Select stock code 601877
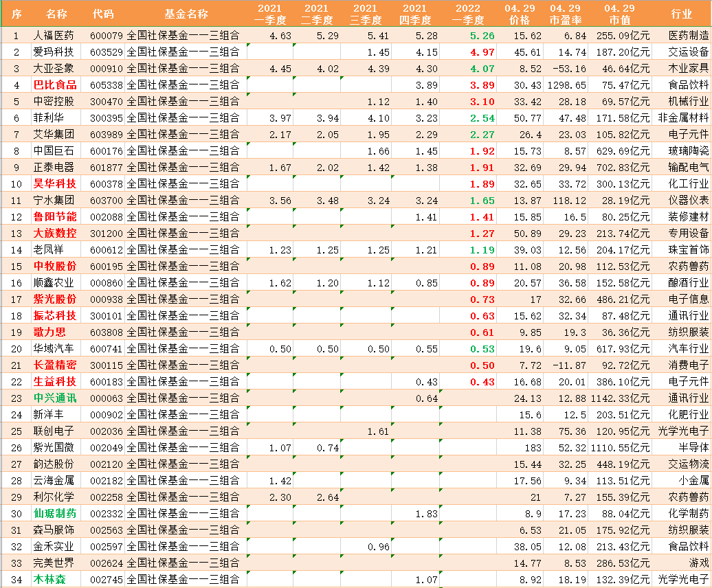Image resolution: width=712 pixels, height=588 pixels. click(x=107, y=168)
